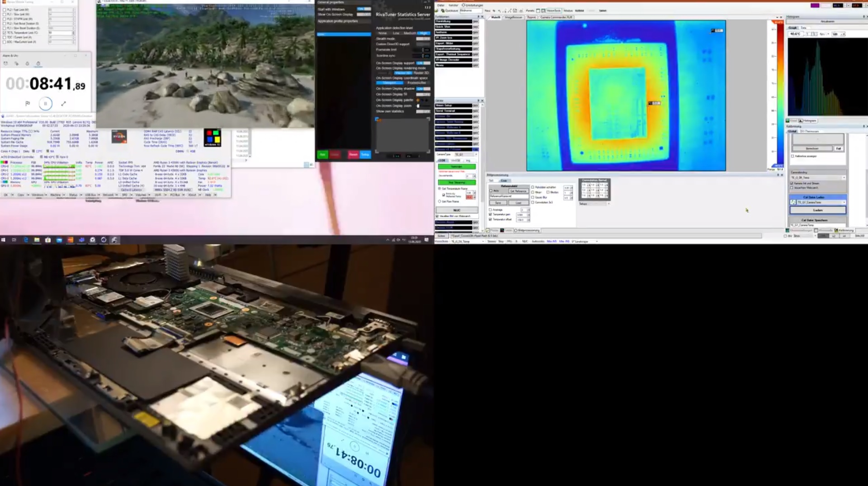This screenshot has width=868, height=486.
Task: Switch to the Report tab
Action: (532, 17)
